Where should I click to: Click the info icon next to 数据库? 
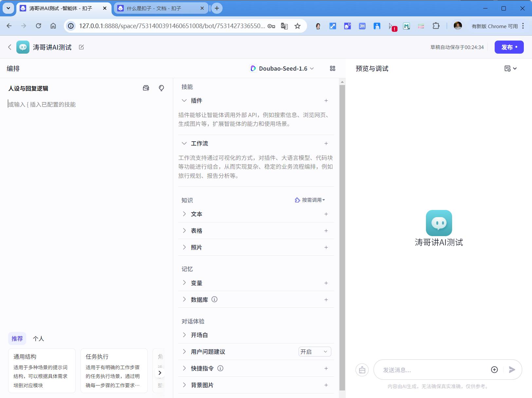point(214,299)
